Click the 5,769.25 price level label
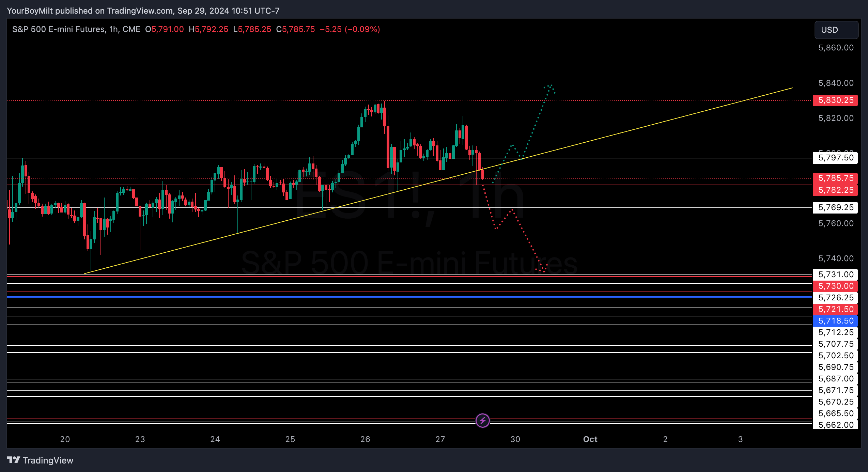Screen dimensions: 868x472 835,207
